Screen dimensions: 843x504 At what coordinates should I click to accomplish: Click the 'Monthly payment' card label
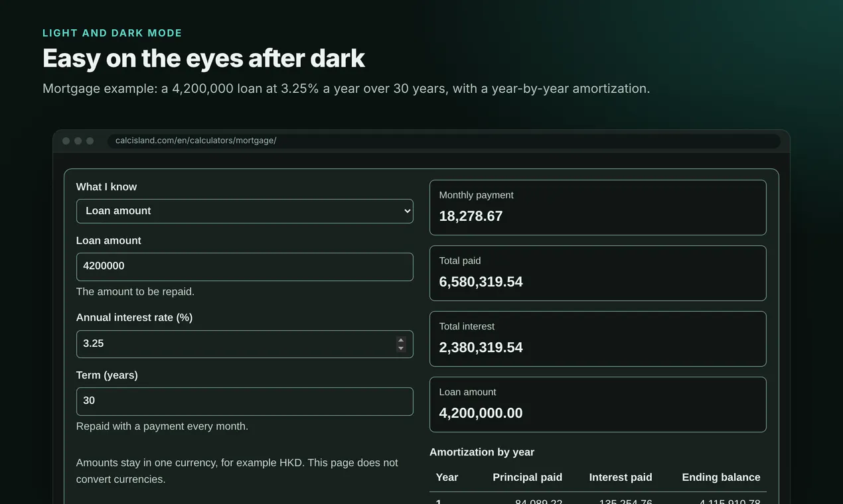click(476, 195)
